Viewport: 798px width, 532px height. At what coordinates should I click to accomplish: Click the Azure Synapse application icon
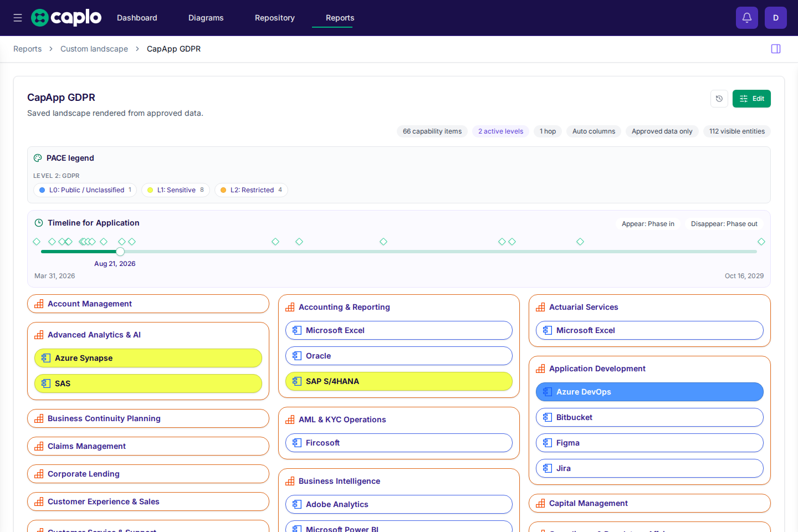pyautogui.click(x=46, y=358)
